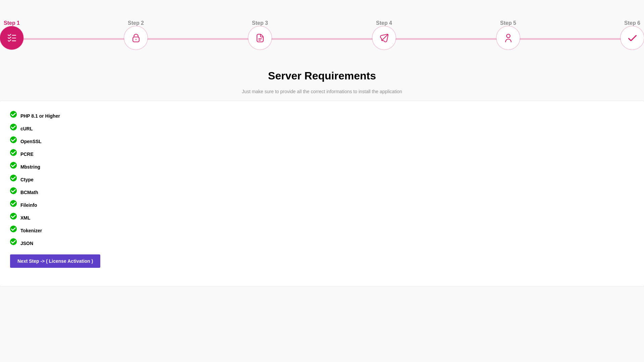Click the green check beside cURL
The height and width of the screenshot is (362, 644).
(13, 127)
